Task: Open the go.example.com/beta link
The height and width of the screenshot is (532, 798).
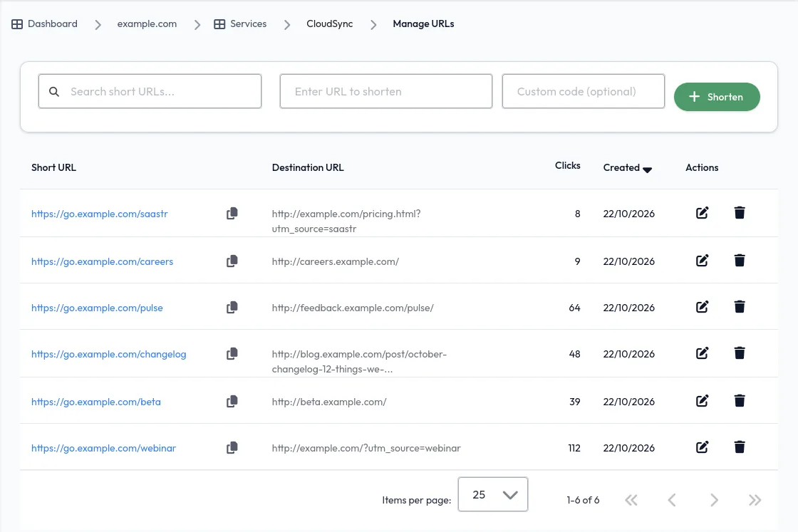Action: click(95, 402)
